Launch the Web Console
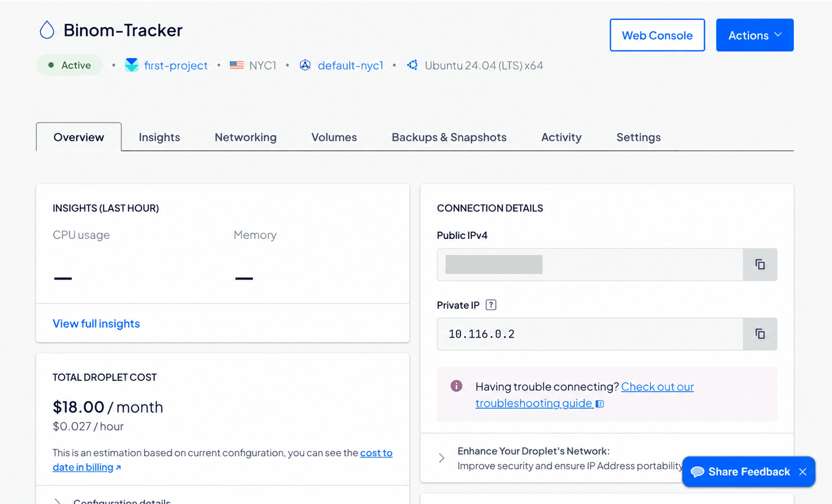The height and width of the screenshot is (504, 832). click(x=657, y=35)
